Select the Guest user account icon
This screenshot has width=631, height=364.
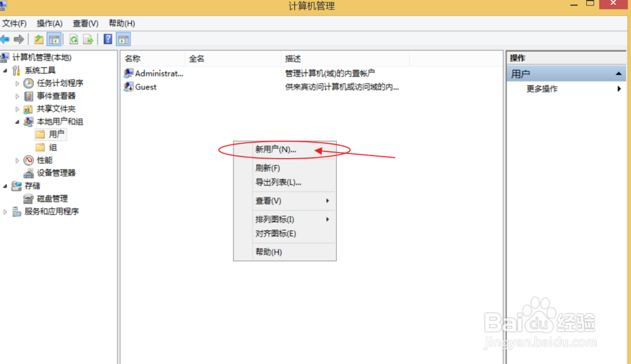128,86
